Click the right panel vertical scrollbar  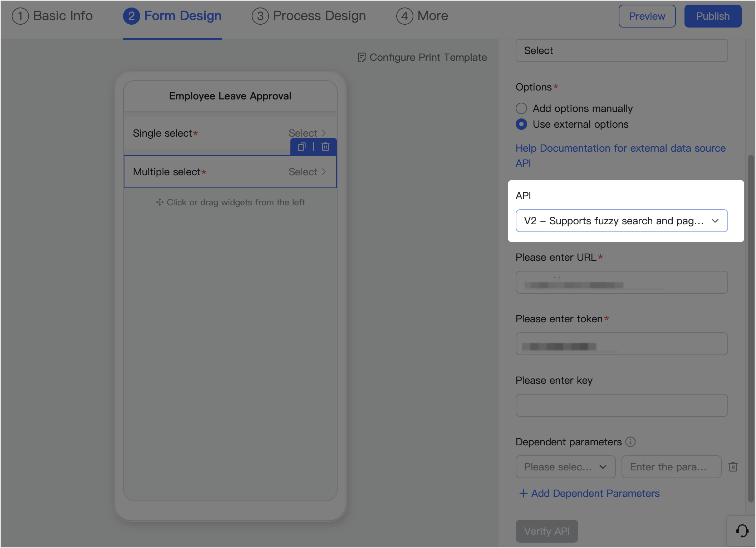(x=751, y=328)
